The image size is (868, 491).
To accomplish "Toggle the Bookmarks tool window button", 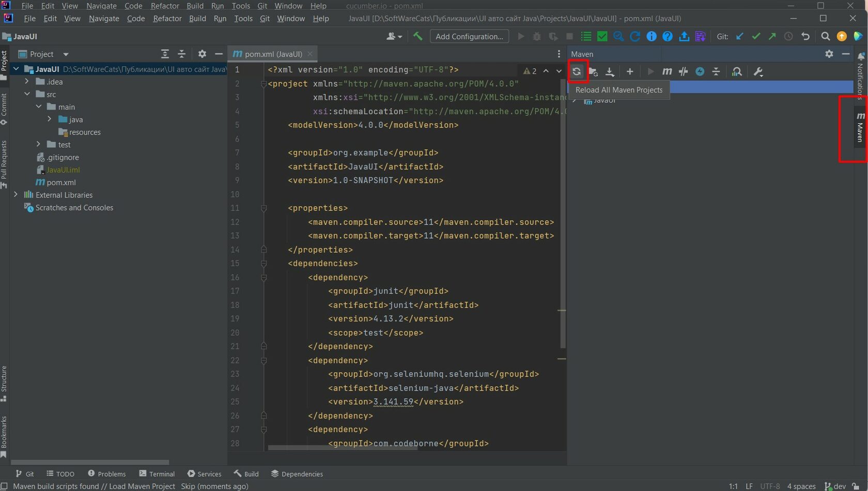I will tap(4, 437).
